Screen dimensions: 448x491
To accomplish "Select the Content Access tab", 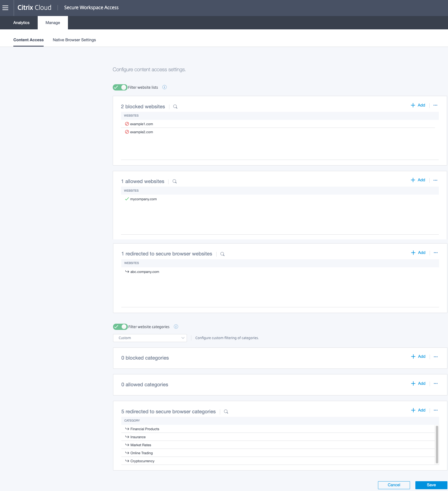I will pyautogui.click(x=28, y=40).
